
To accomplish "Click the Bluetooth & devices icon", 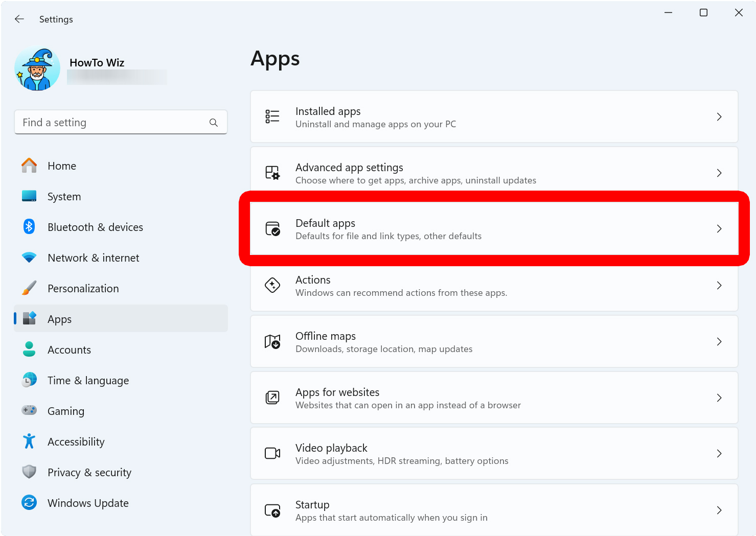I will click(x=29, y=227).
